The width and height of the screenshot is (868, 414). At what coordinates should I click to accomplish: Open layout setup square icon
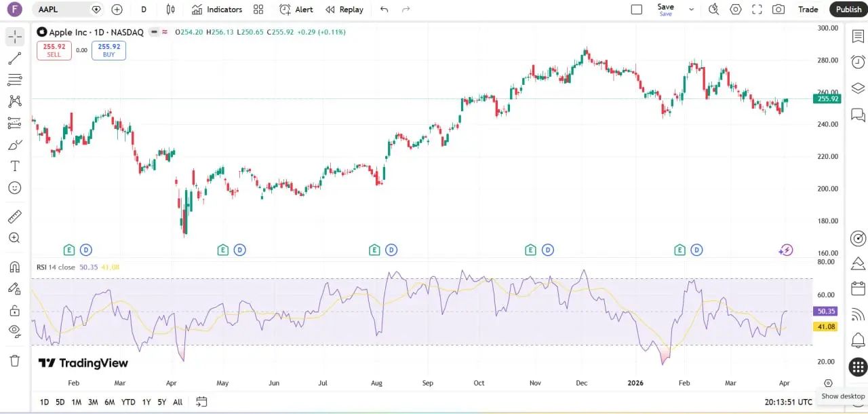[x=636, y=10]
